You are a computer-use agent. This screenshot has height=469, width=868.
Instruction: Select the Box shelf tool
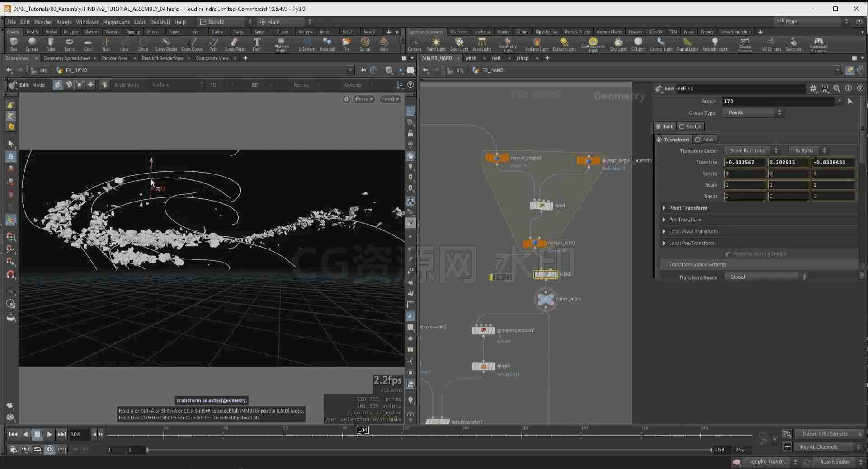pyautogui.click(x=14, y=44)
